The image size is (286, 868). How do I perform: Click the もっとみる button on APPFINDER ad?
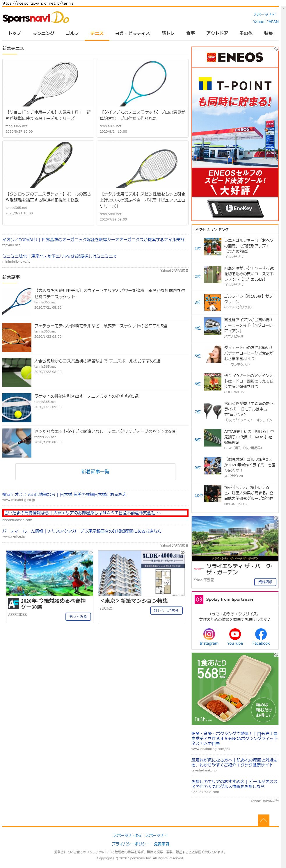tap(78, 616)
